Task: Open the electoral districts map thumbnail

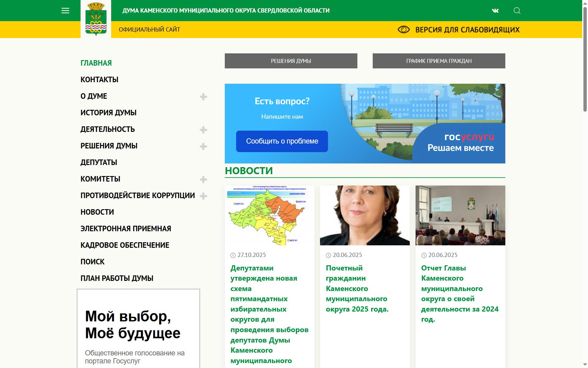Action: tap(269, 215)
